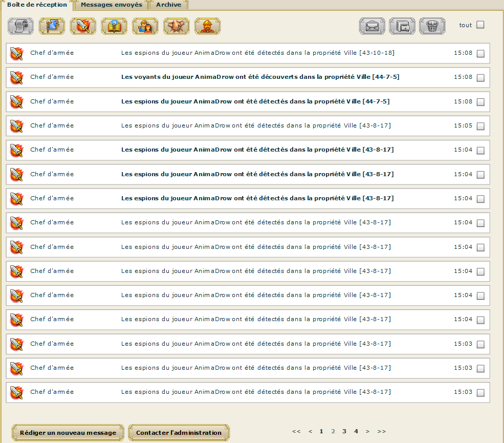Select the handshake alliance messages filter
This screenshot has height=443, width=504.
pos(177,26)
